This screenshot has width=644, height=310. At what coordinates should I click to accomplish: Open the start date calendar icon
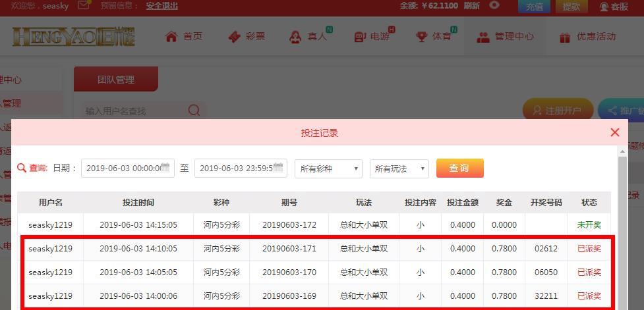[x=165, y=167]
